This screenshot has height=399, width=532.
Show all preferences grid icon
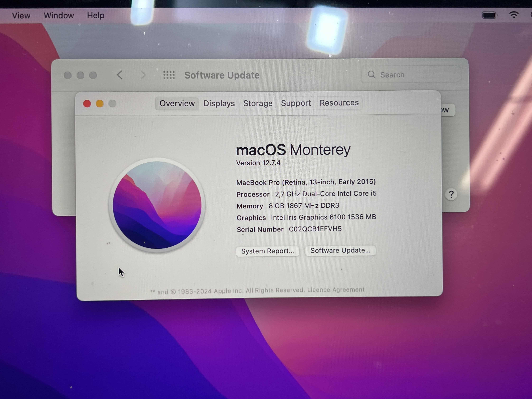(x=169, y=75)
